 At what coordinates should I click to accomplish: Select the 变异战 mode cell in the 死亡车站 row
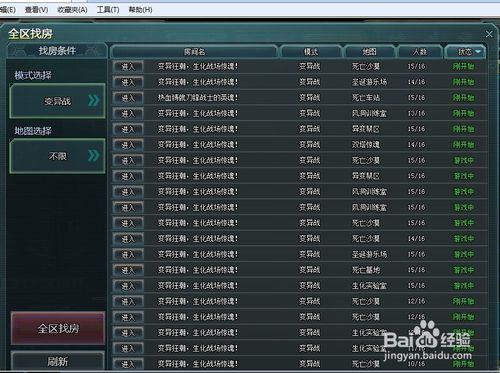point(310,98)
